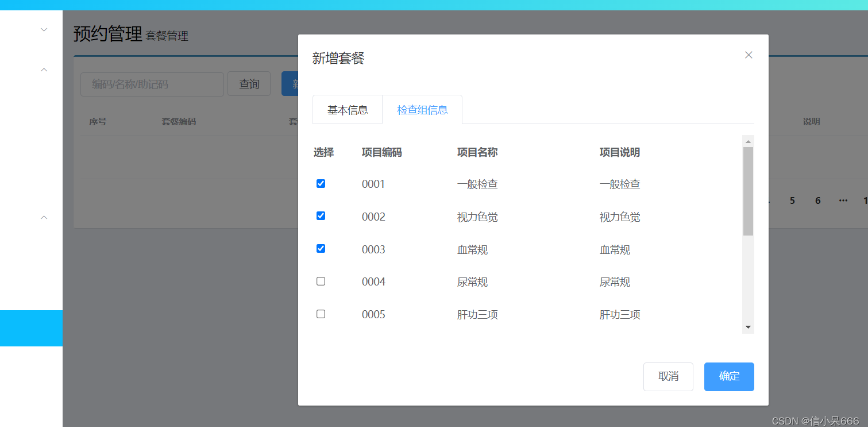
Task: Enable checkbox for 0005 肝功三项
Action: pos(321,314)
